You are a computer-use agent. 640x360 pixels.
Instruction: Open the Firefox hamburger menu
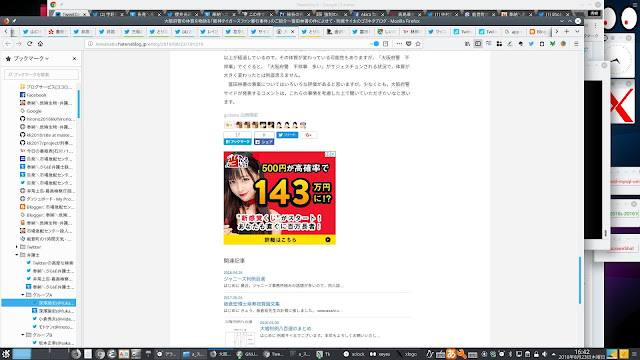[576, 44]
